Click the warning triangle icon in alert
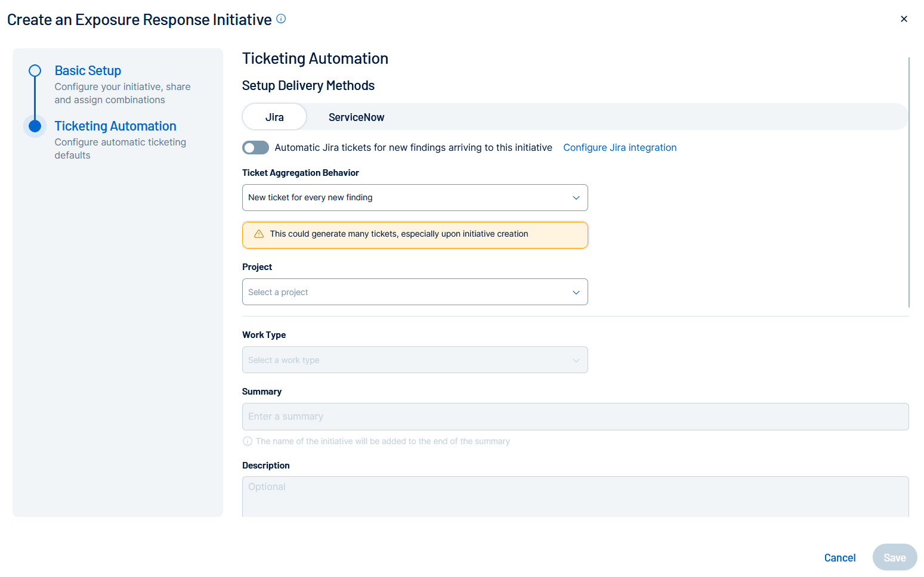The width and height of the screenshot is (924, 577). point(259,234)
